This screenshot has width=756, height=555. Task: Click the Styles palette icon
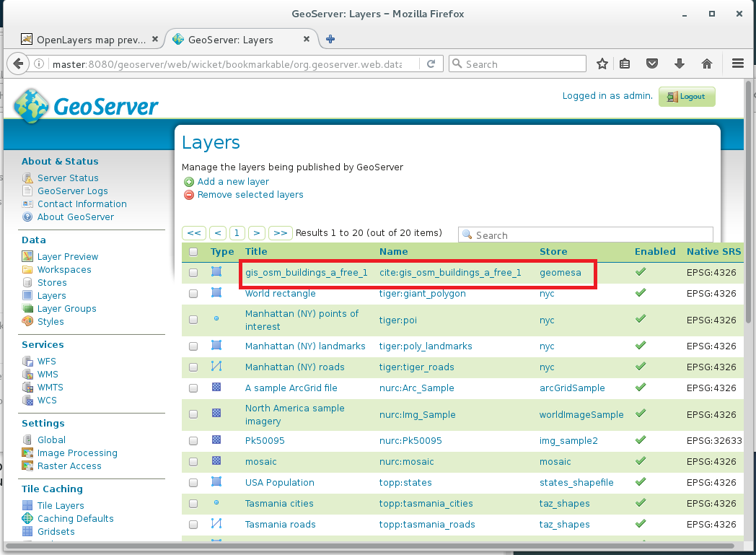27,321
